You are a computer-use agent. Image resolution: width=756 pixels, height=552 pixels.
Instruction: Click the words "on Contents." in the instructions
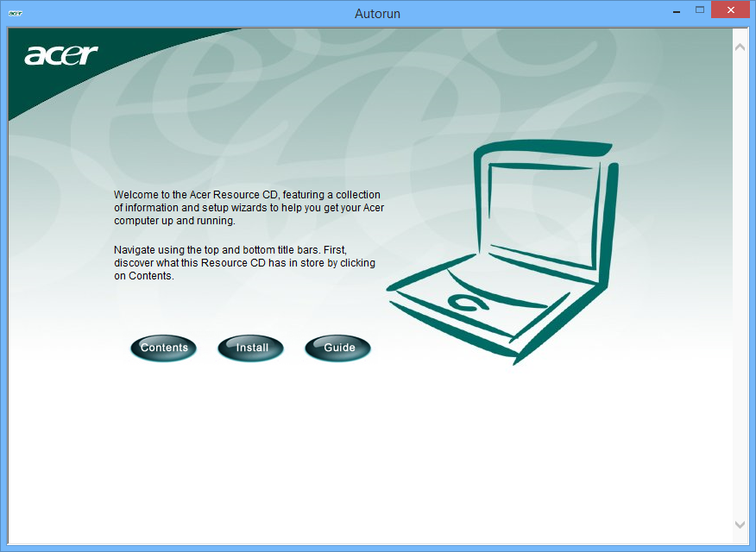click(x=144, y=277)
